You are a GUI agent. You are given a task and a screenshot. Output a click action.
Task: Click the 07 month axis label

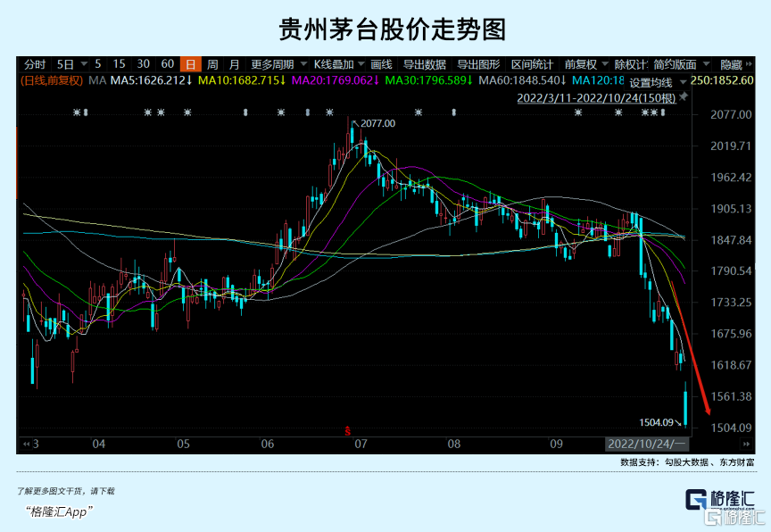coord(361,444)
